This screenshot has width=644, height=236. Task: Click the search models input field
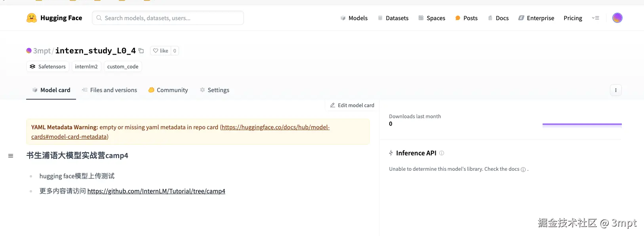(168, 18)
